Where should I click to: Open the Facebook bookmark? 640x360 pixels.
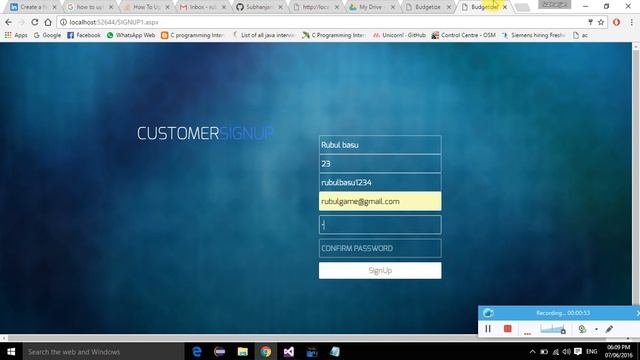tap(84, 36)
